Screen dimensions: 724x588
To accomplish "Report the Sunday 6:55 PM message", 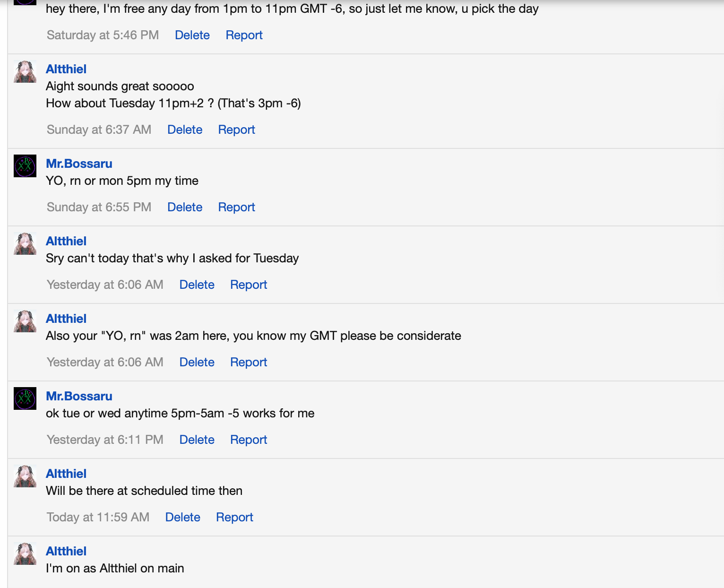I will click(x=236, y=207).
